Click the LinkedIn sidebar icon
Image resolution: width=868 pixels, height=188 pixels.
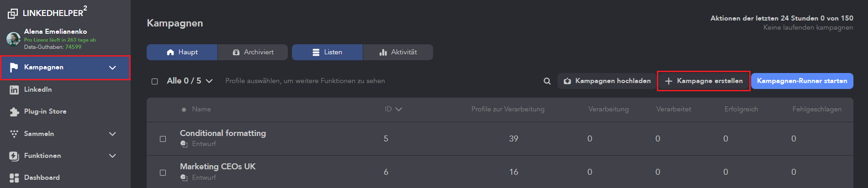click(x=14, y=90)
